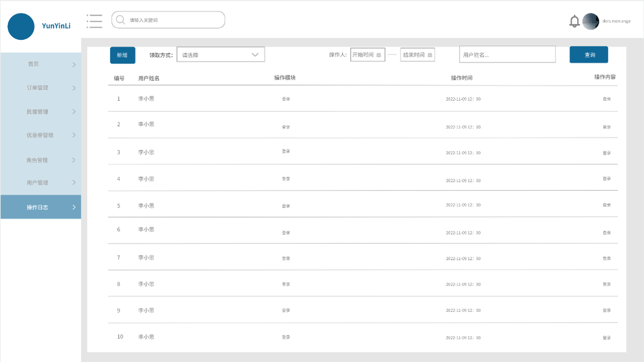Open the 首页 menu item
The image size is (644, 362).
(x=33, y=64)
